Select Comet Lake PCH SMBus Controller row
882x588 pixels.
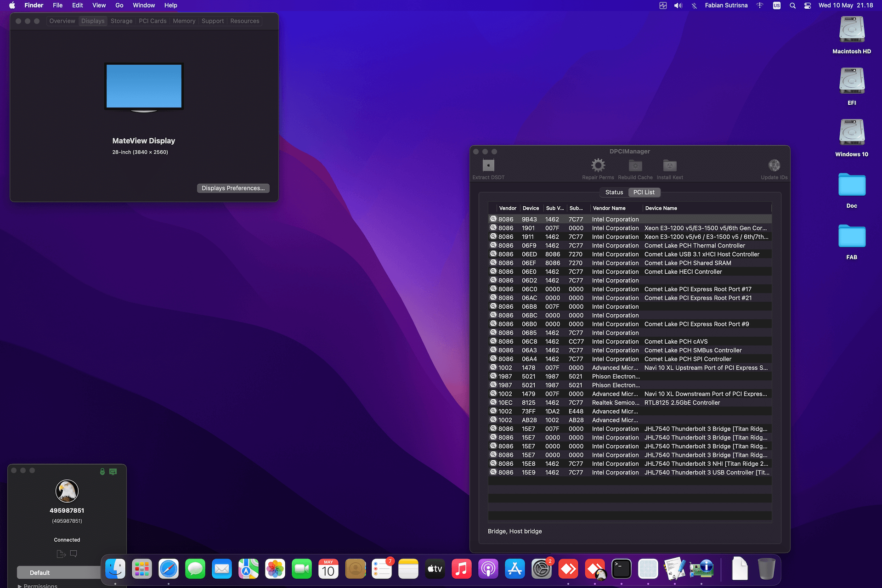pyautogui.click(x=630, y=351)
